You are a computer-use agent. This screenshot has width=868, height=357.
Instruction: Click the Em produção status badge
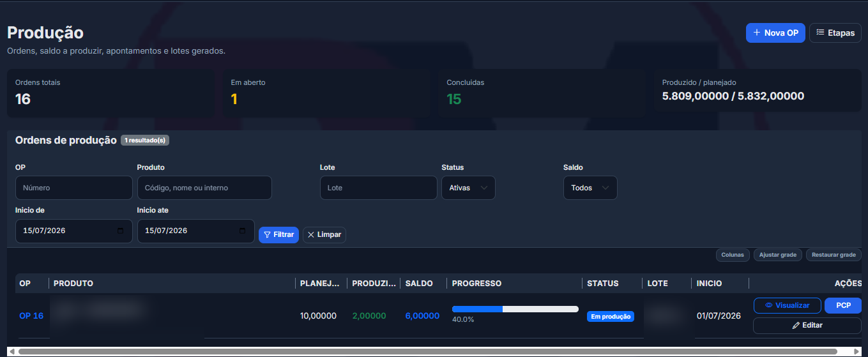[611, 316]
